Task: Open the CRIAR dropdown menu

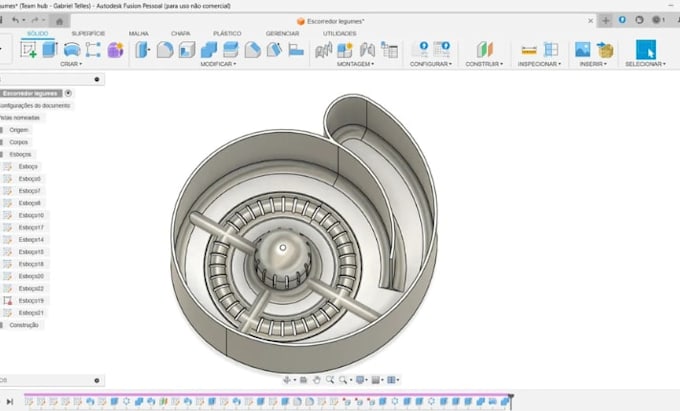Action: point(71,64)
